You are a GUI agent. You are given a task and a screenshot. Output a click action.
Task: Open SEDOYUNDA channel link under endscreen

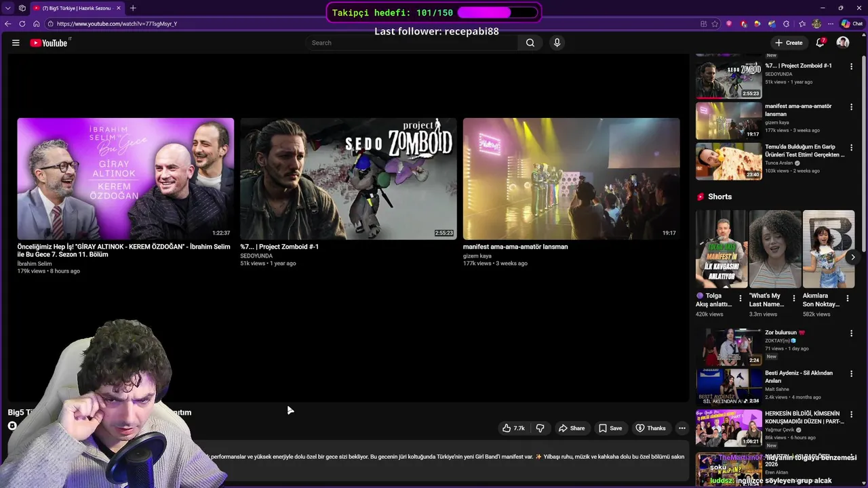256,256
